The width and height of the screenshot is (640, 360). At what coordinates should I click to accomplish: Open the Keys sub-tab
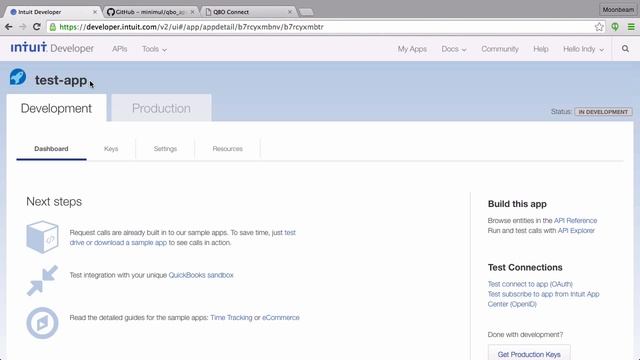(x=111, y=149)
